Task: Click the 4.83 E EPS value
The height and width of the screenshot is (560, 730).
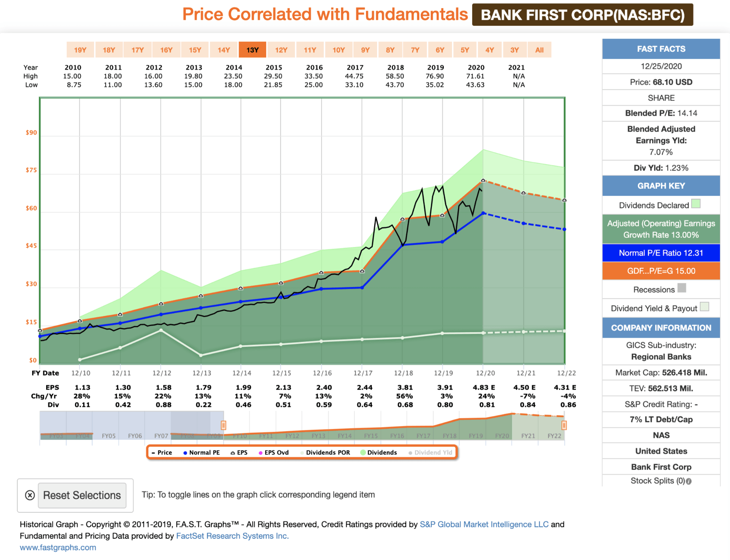Action: (x=484, y=388)
